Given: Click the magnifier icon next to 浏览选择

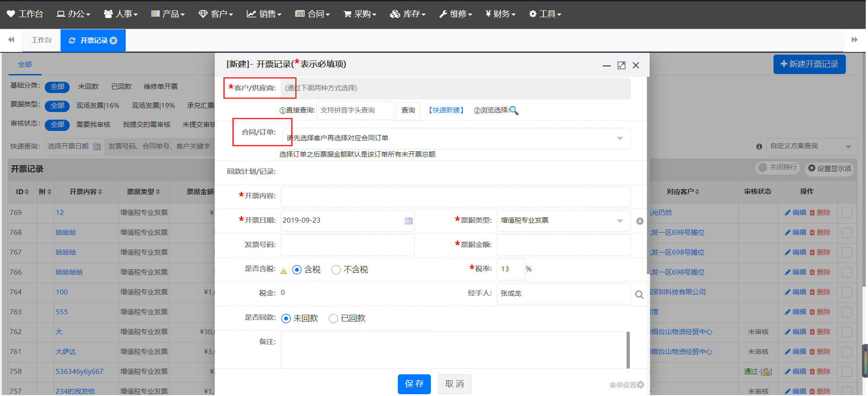Looking at the screenshot, I should point(514,111).
